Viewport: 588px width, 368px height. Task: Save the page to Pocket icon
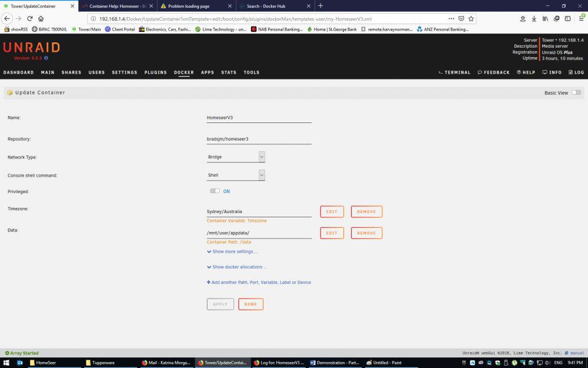tap(461, 18)
